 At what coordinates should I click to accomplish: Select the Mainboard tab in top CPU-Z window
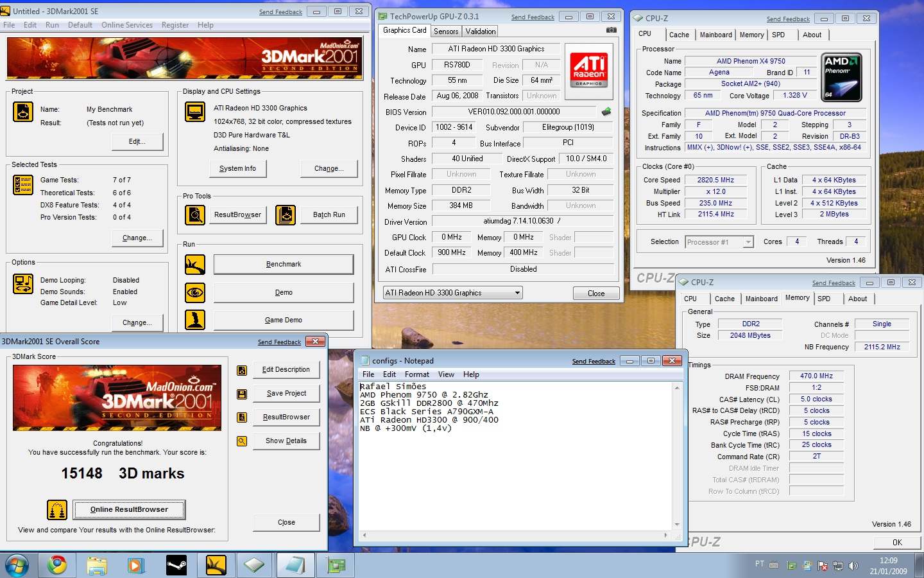pos(716,35)
